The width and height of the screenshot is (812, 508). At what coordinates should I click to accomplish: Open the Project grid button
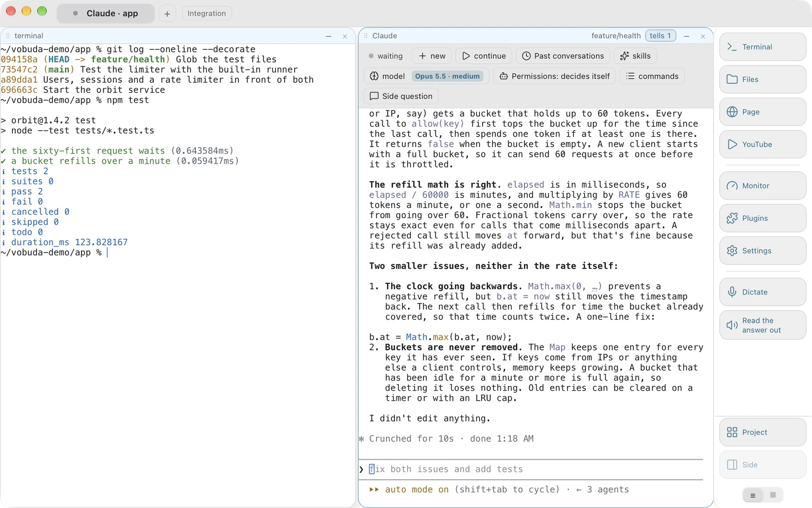(x=762, y=432)
